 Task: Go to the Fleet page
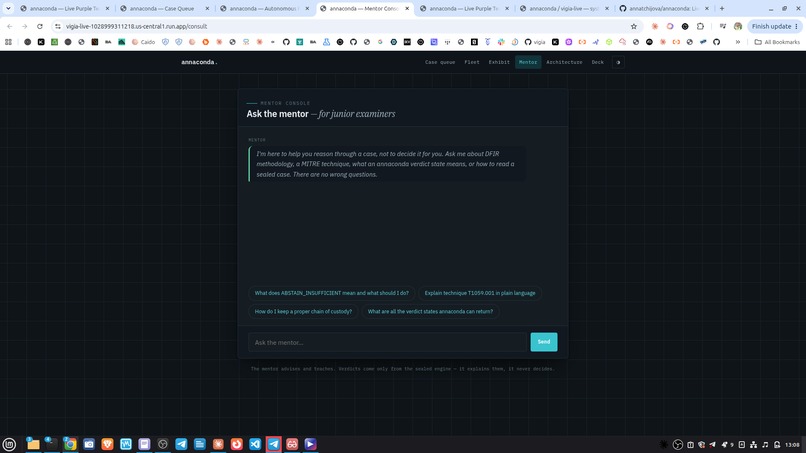tap(472, 62)
